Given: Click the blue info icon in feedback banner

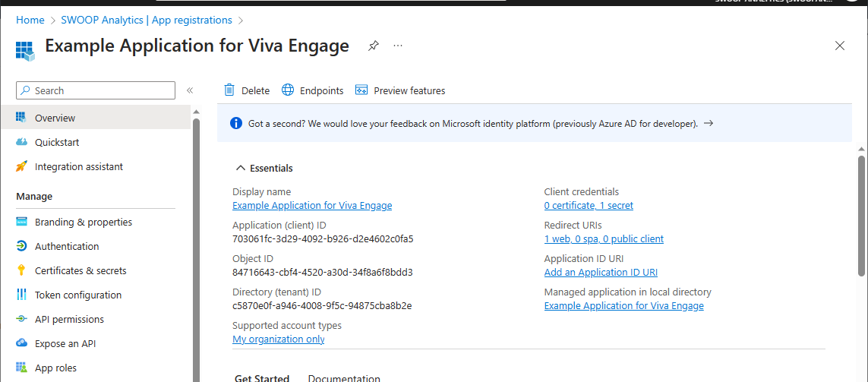Looking at the screenshot, I should click(x=236, y=124).
